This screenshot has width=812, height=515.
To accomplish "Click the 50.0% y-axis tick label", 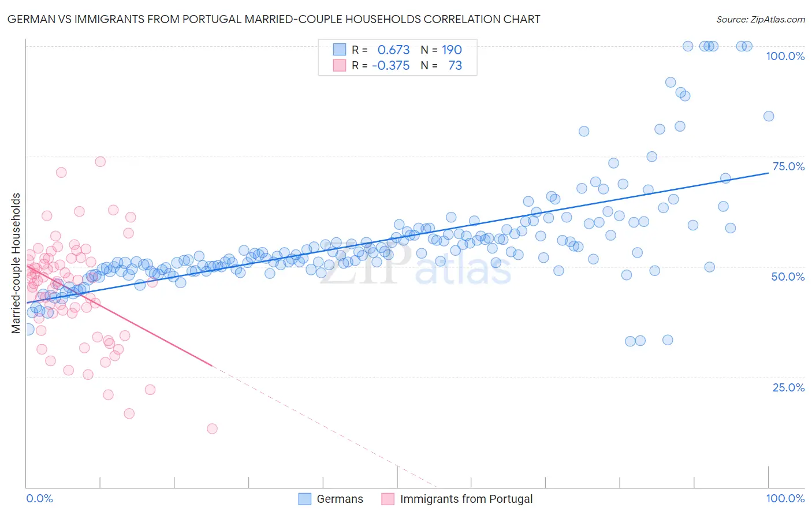I will [x=788, y=277].
